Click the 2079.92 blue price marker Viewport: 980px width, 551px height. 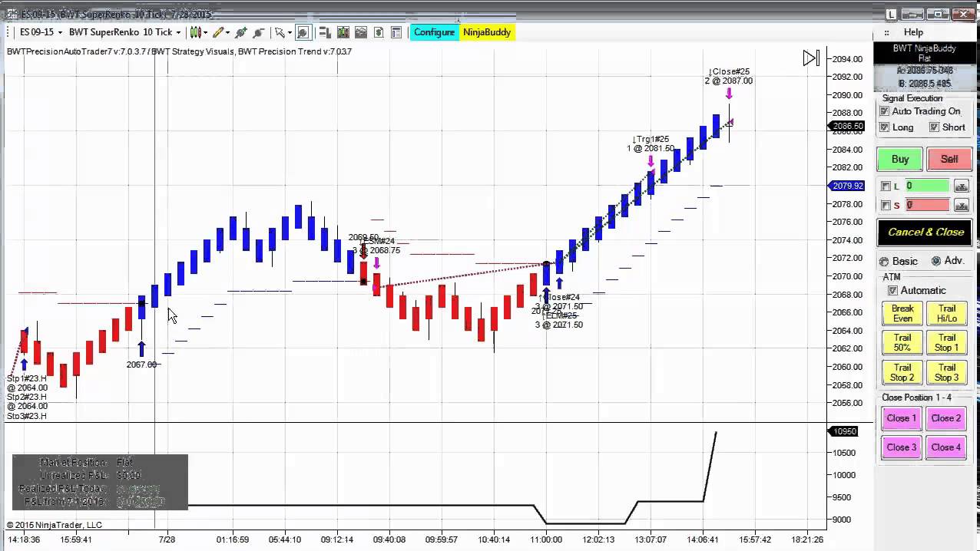pos(848,186)
